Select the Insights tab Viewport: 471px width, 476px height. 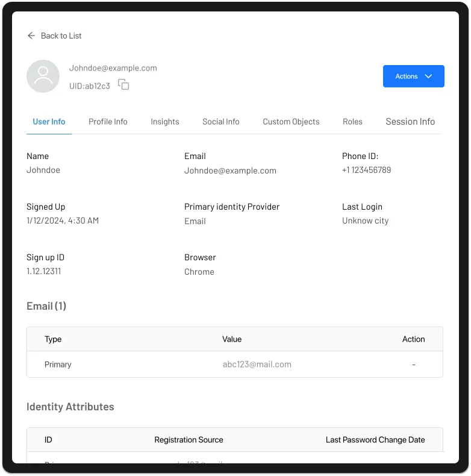pos(164,122)
